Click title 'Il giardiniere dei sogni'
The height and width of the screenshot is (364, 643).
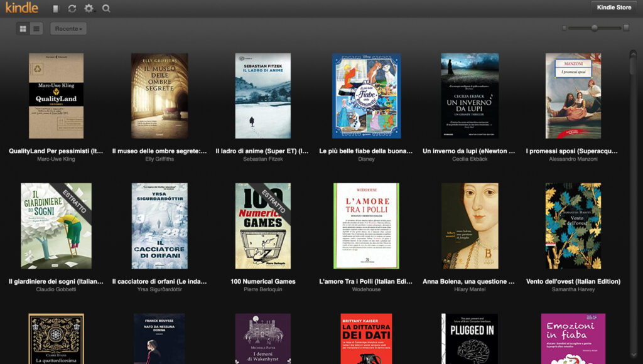pos(56,281)
